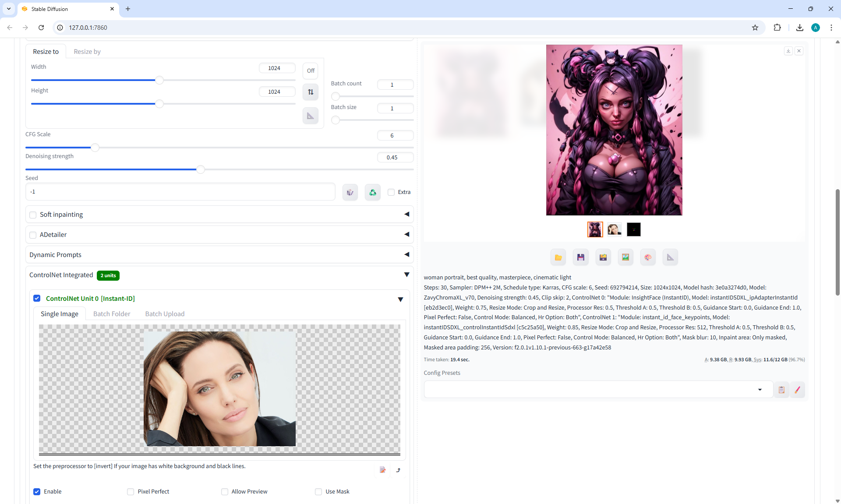Switch to the Resize by tab
Screen dimensions: 841x504
coord(87,52)
